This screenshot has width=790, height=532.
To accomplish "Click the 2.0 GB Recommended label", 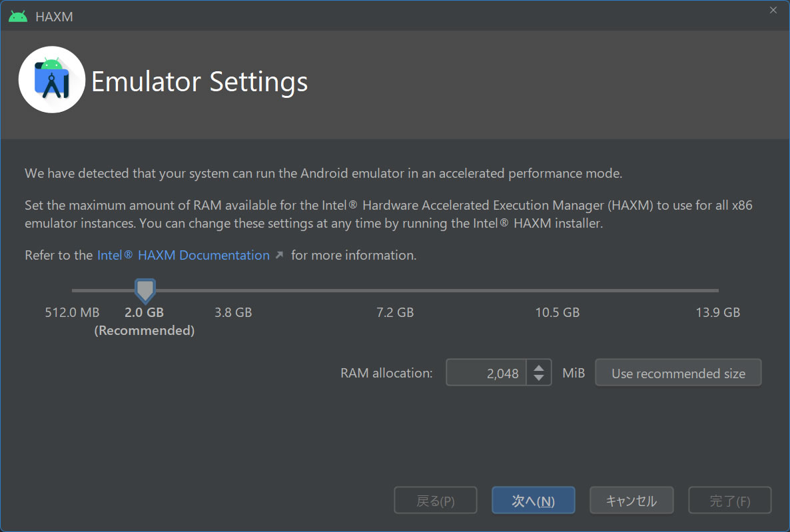I will coord(145,321).
